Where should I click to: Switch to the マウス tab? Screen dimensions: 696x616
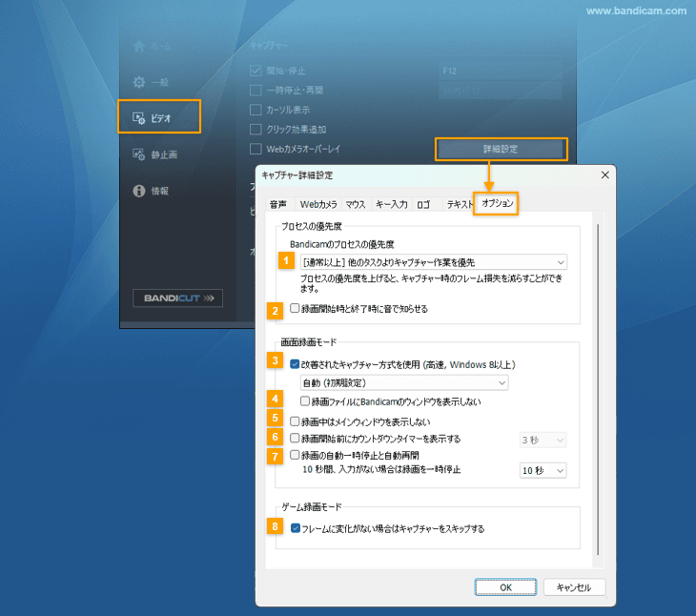pyautogui.click(x=356, y=204)
